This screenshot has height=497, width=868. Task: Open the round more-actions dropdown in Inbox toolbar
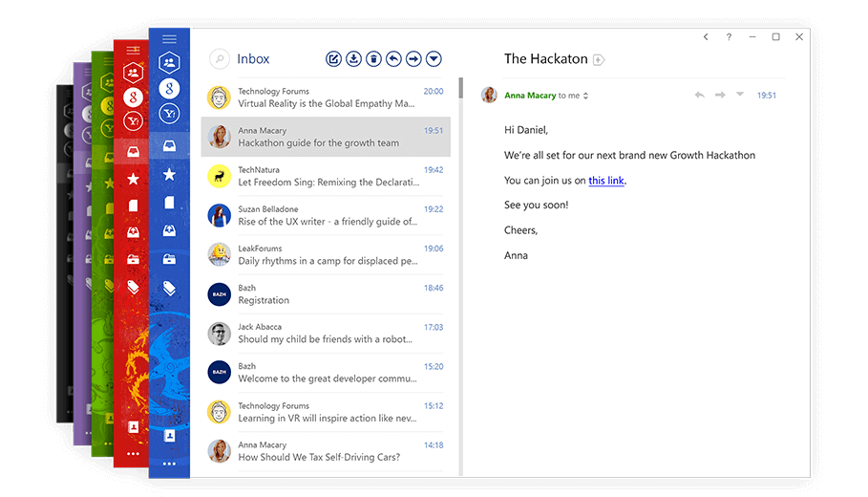coord(434,59)
